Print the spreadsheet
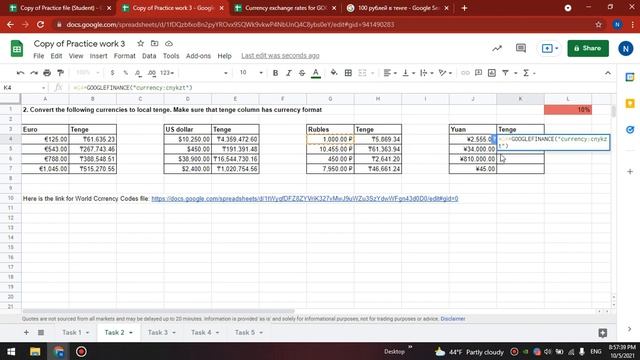The width and height of the screenshot is (640, 360). (47, 73)
